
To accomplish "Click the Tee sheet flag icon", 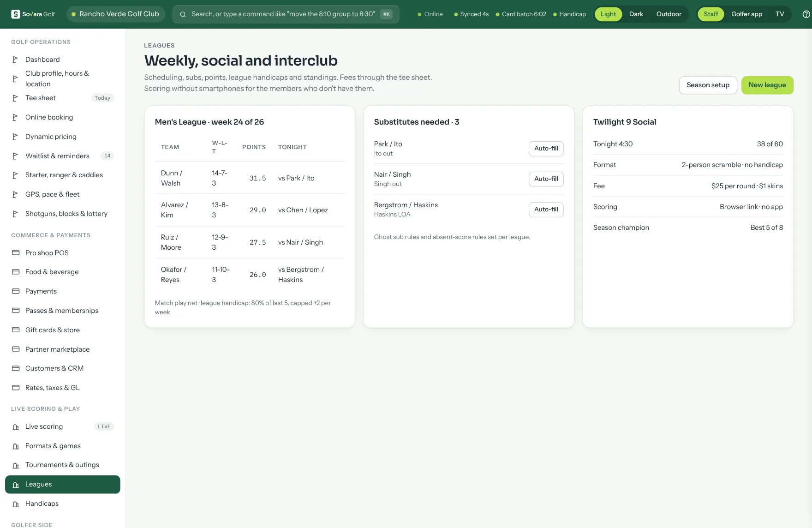I will click(15, 98).
